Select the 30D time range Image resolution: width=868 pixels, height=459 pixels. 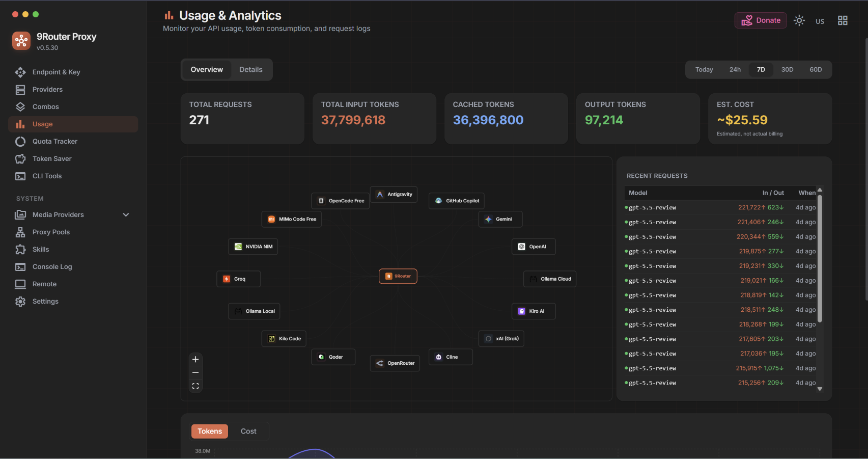(x=787, y=70)
